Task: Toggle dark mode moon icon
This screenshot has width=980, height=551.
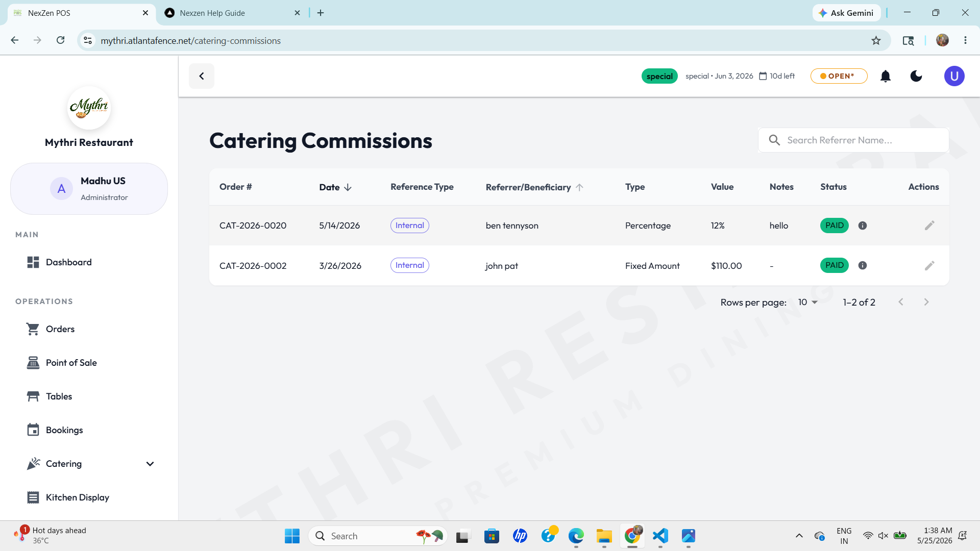Action: pos(916,76)
